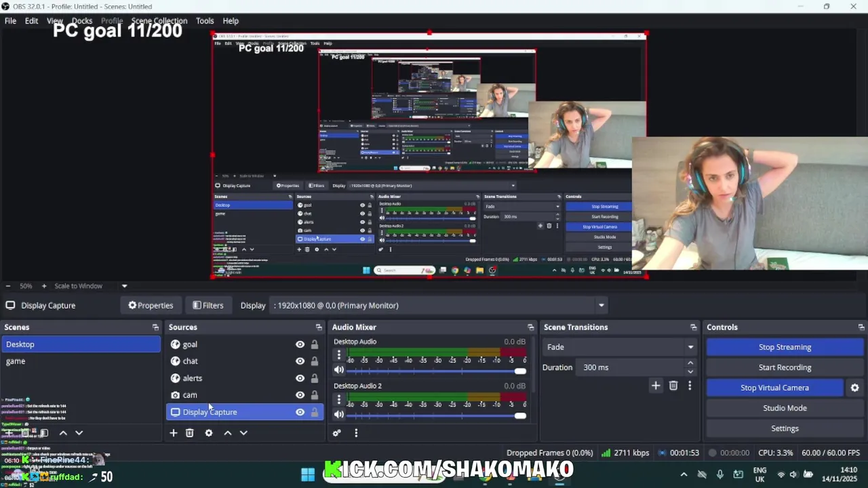Zoom out preview with minus icon
Screen dimensions: 868x488
click(x=7, y=286)
